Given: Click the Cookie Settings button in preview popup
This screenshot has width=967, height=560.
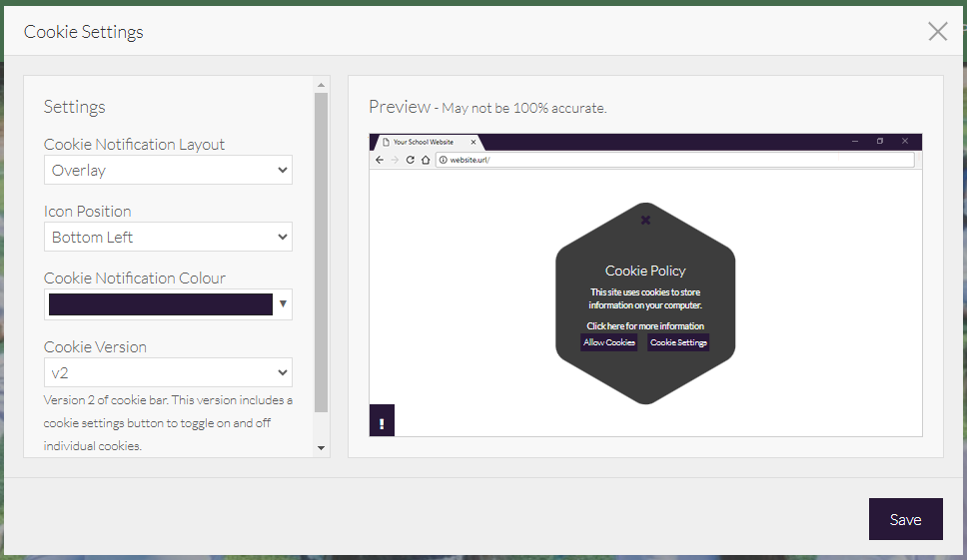Looking at the screenshot, I should pos(678,342).
